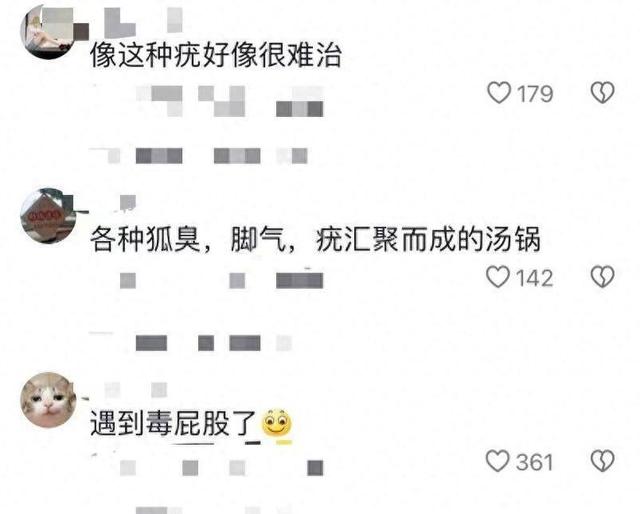Viewport: 640px width, 514px height.
Task: Open the cat avatar profile
Action: coord(48,400)
